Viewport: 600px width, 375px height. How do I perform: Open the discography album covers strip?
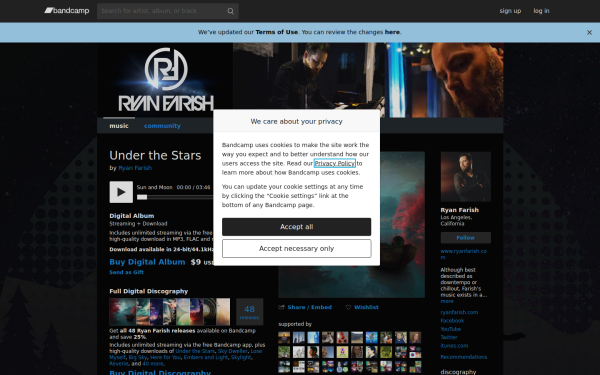pyautogui.click(x=170, y=312)
